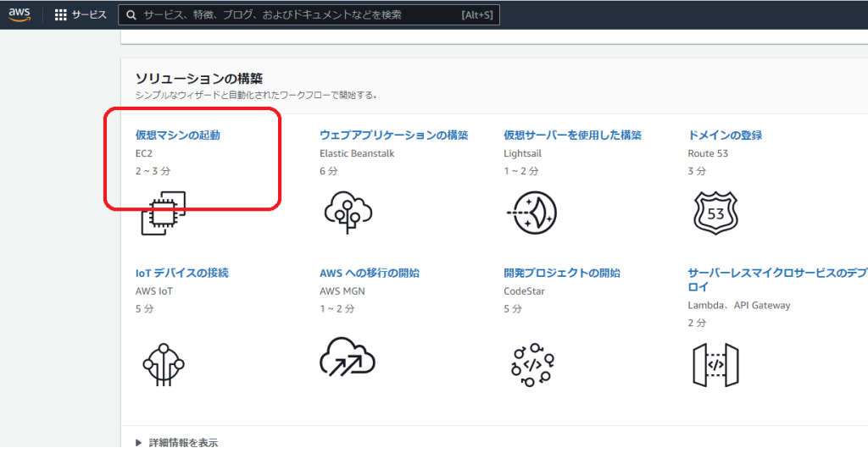Click the Route 53 shield icon
This screenshot has height=459, width=868.
[715, 213]
